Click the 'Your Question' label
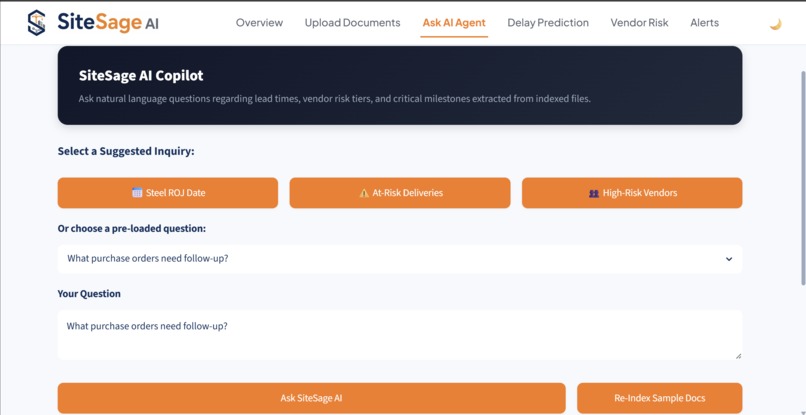 (89, 294)
